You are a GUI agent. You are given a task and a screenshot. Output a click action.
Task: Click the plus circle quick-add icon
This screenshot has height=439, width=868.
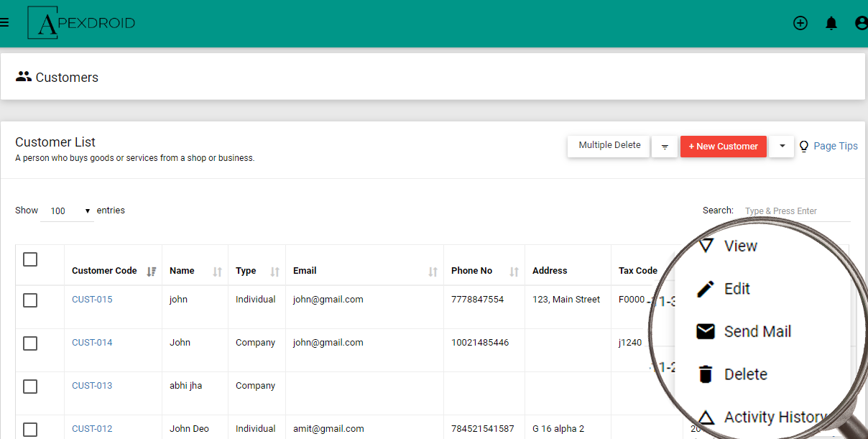point(800,23)
